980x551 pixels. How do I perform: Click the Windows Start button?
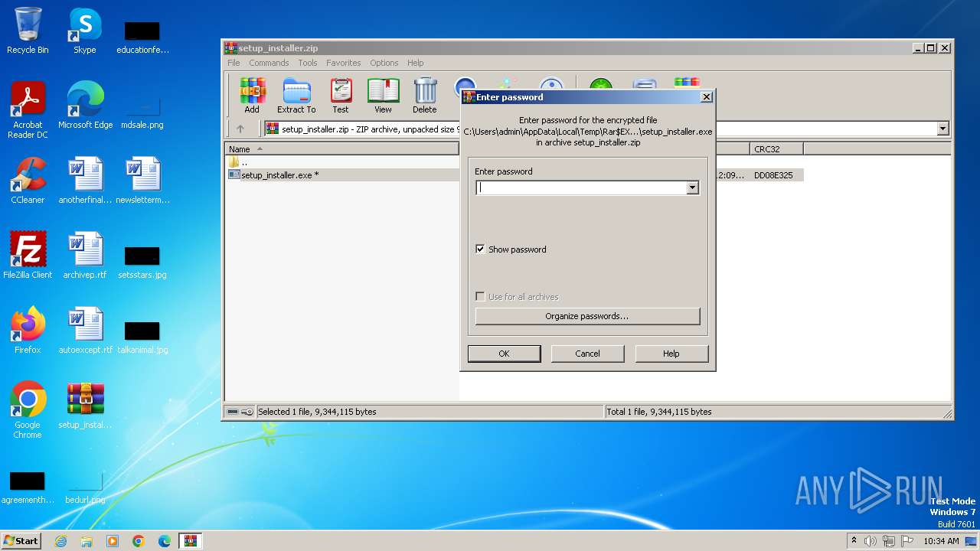pos(21,540)
